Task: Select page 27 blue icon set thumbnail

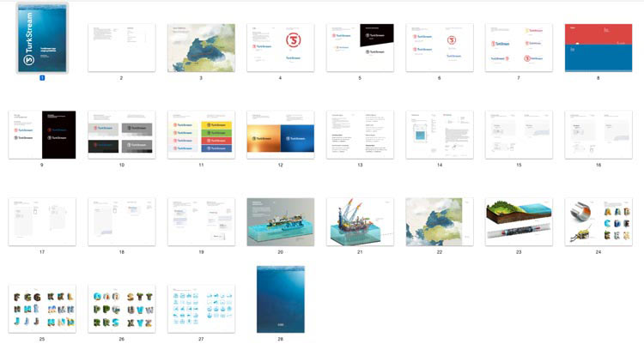Action: [201, 309]
